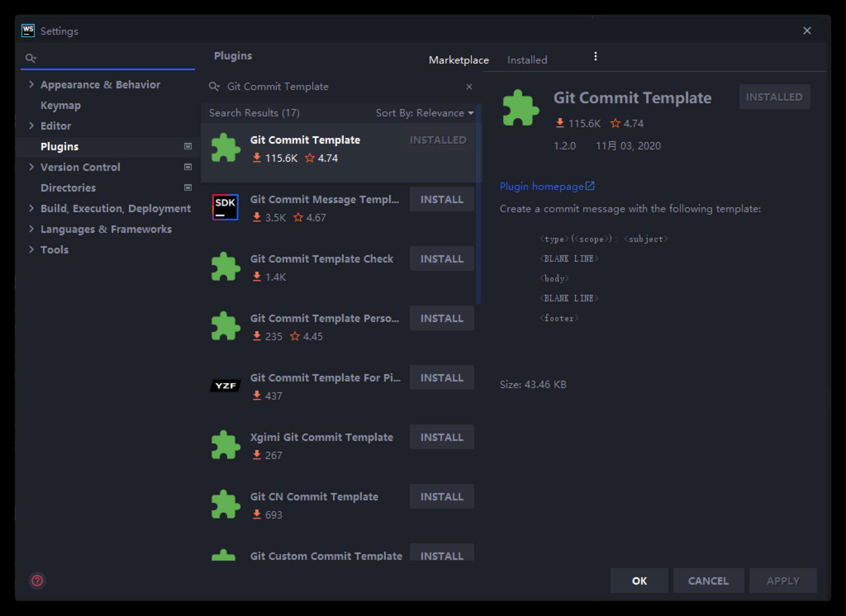The height and width of the screenshot is (616, 846).
Task: Click the CANCEL button
Action: tap(708, 581)
